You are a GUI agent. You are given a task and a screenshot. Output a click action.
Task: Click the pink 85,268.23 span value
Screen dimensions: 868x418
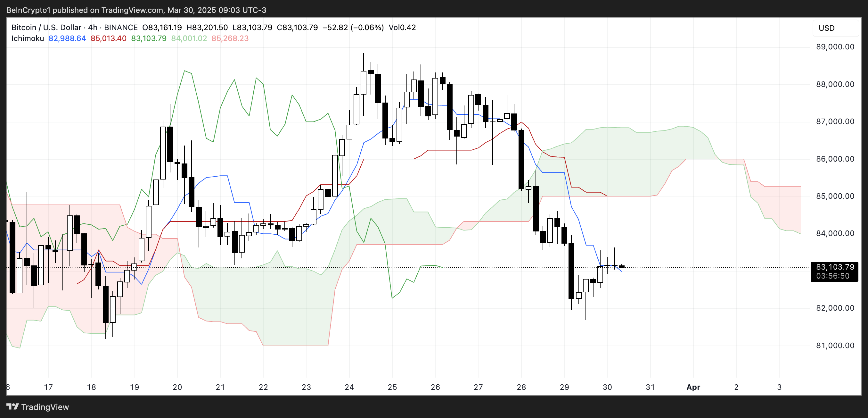coord(230,38)
